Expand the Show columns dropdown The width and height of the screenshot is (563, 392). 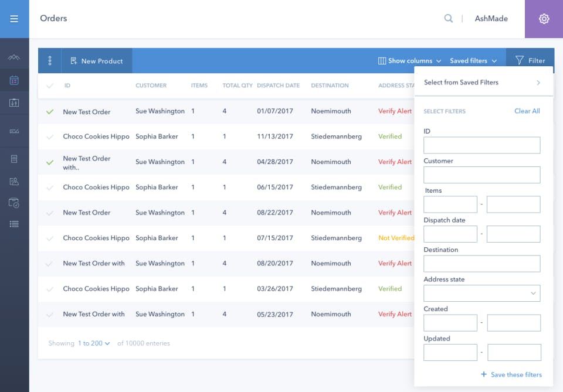pos(409,60)
